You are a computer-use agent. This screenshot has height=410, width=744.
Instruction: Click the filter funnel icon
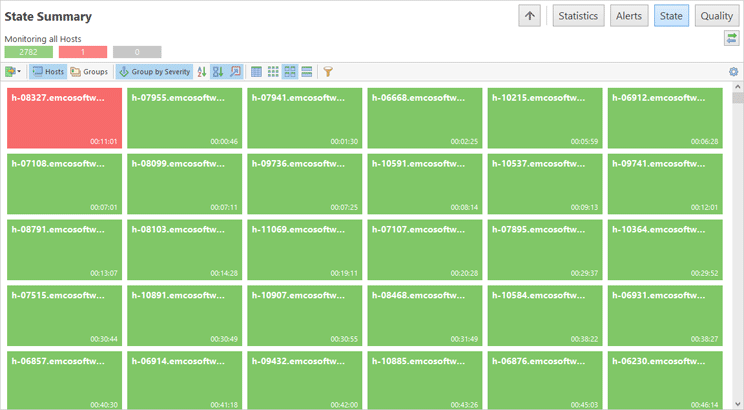(328, 72)
